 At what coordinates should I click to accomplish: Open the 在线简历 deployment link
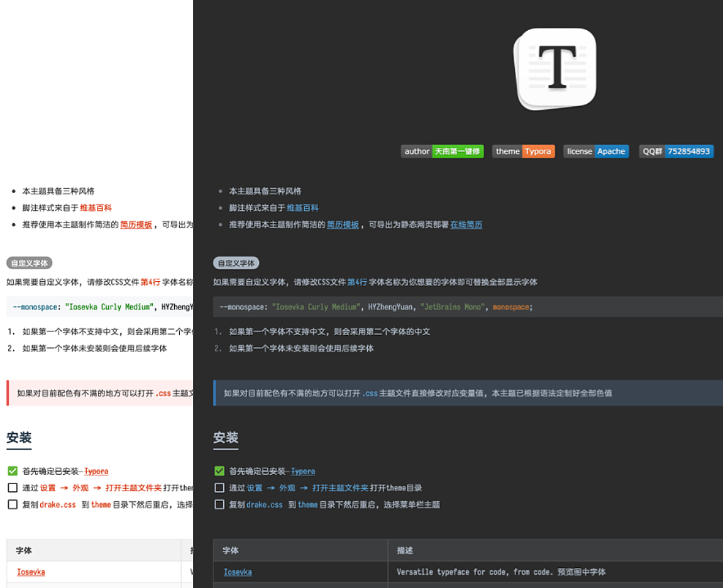click(466, 224)
